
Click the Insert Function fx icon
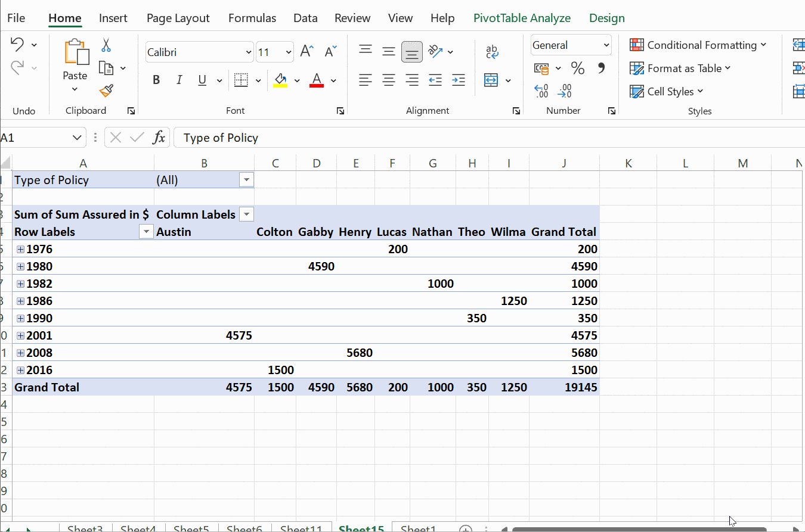(159, 138)
